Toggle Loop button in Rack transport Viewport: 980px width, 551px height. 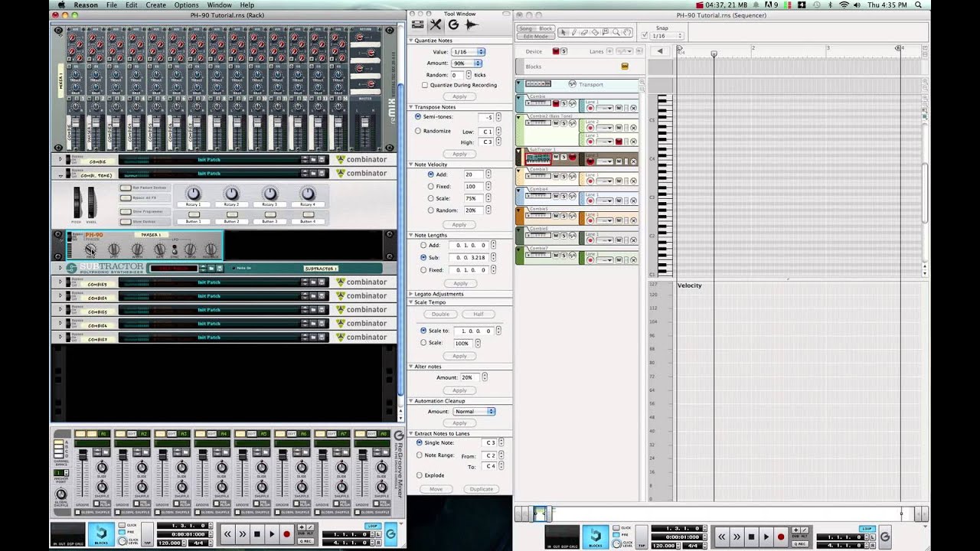373,527
